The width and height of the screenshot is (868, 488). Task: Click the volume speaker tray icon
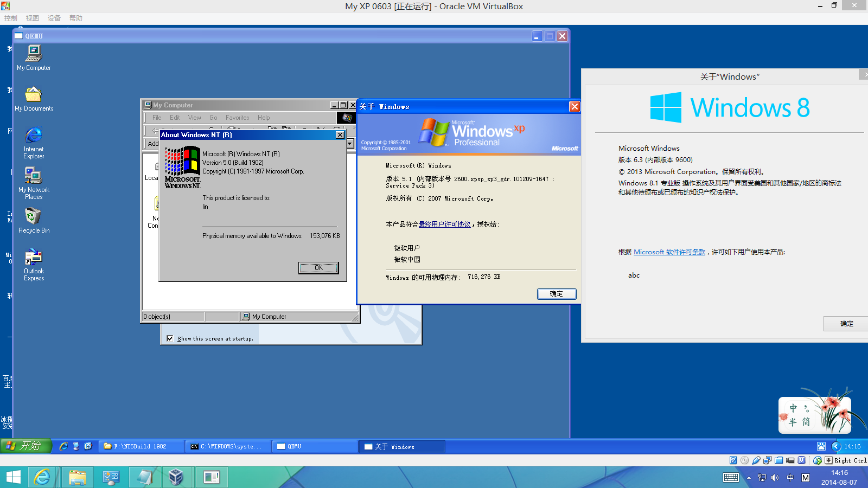(x=775, y=478)
